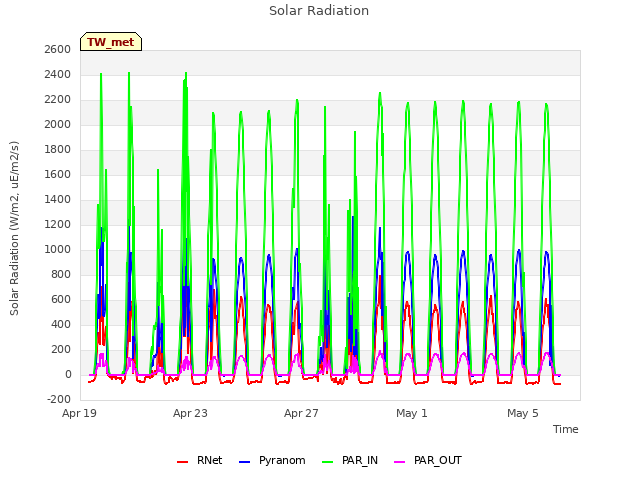Click the 2400 y-axis tick label
Screen dimensions: 640x480
pyautogui.click(x=58, y=75)
